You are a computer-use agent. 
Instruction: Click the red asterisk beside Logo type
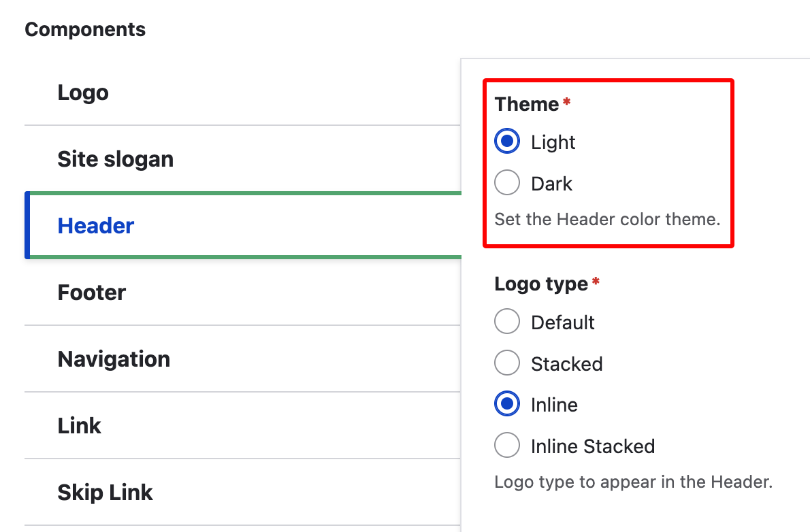596,282
